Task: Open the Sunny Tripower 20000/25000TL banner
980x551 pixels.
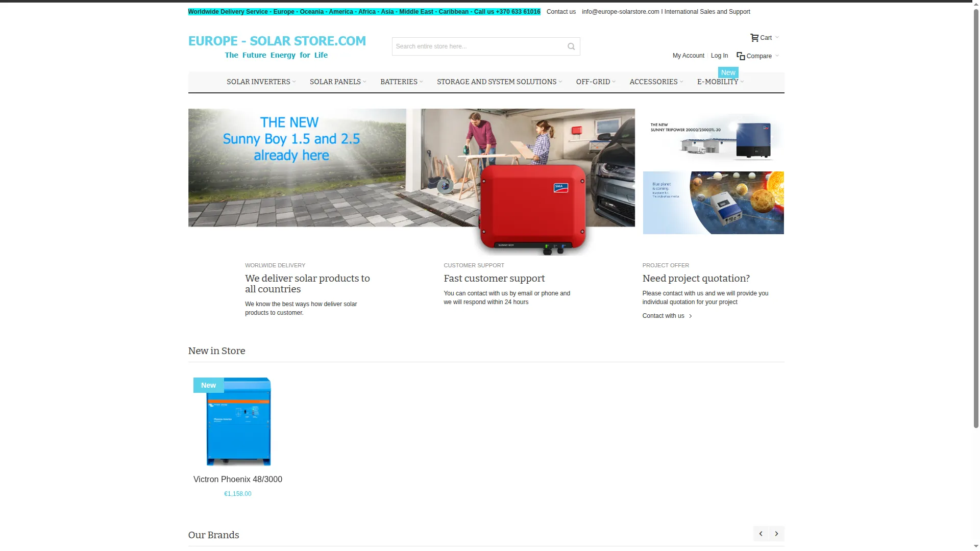Action: coord(713,137)
